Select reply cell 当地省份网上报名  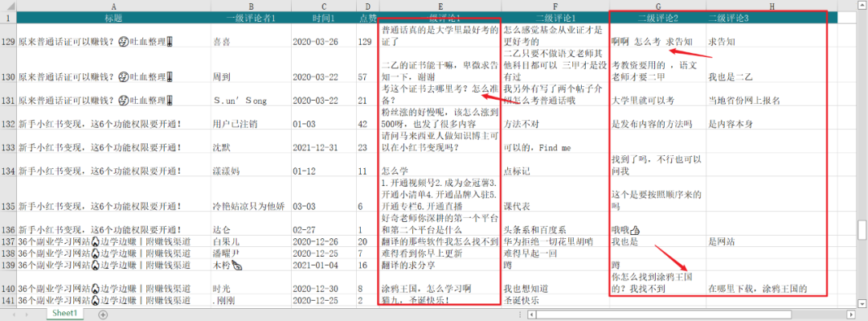pyautogui.click(x=771, y=94)
